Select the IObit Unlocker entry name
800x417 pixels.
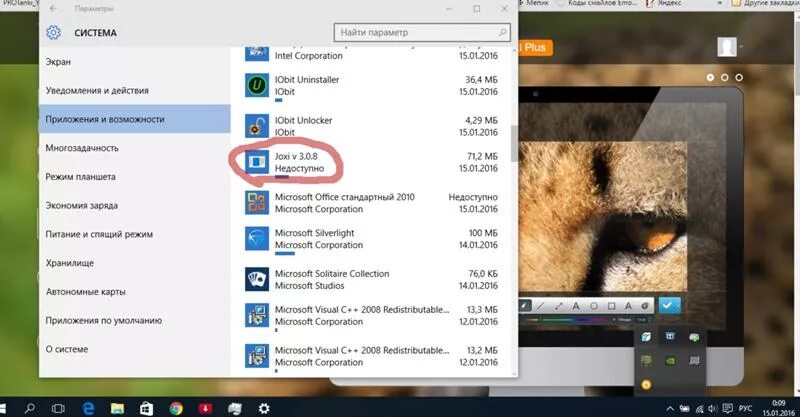coord(303,120)
